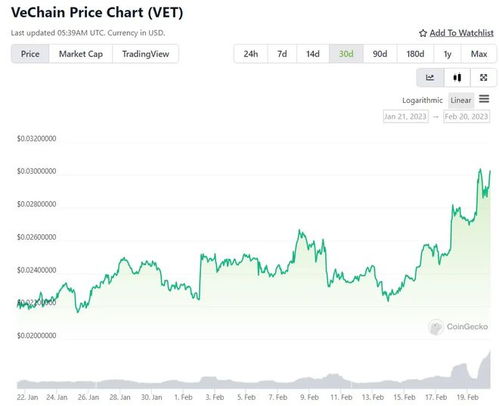Select the 7d time range
The image size is (499, 406).
click(x=282, y=54)
